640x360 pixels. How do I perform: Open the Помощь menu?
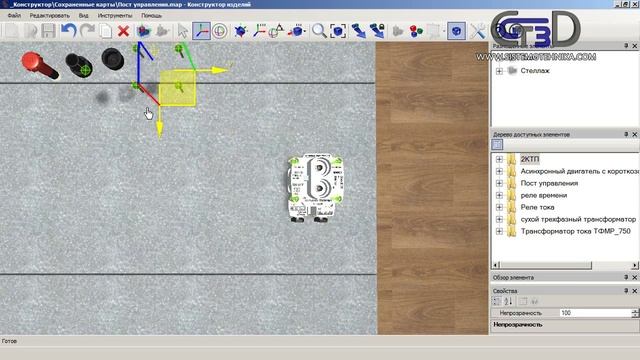click(151, 16)
